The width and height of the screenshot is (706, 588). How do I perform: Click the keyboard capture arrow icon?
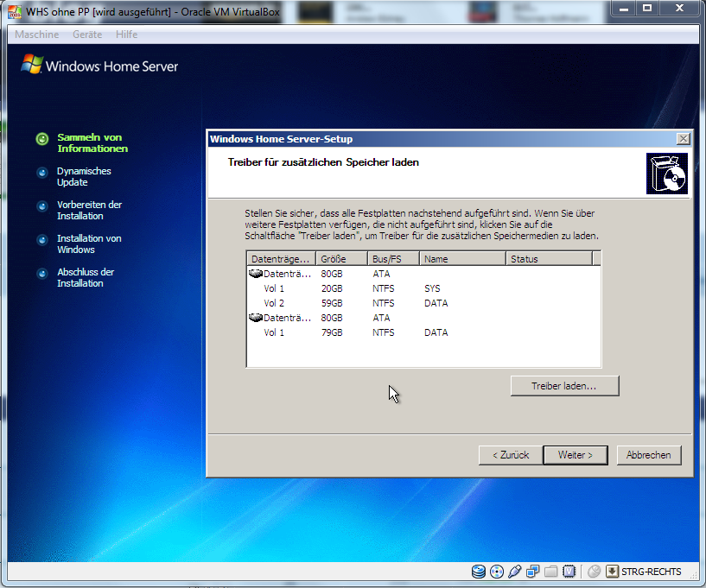pyautogui.click(x=612, y=572)
